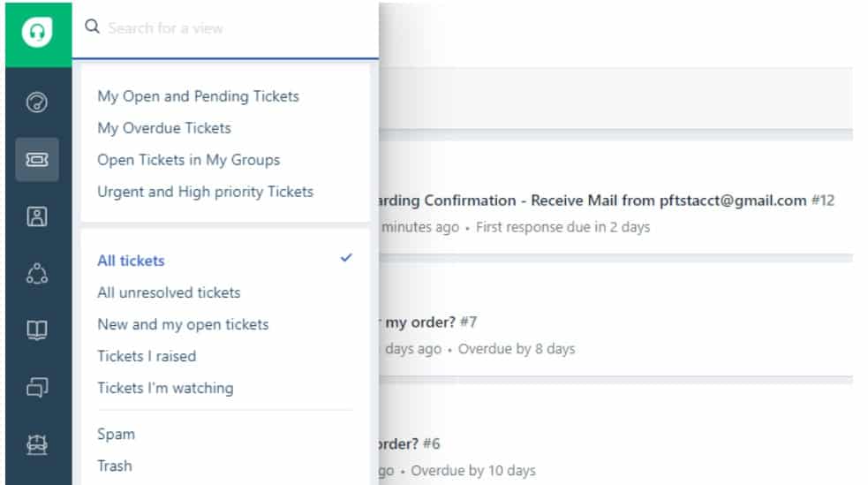Open the Tickets sidebar icon

click(x=36, y=160)
